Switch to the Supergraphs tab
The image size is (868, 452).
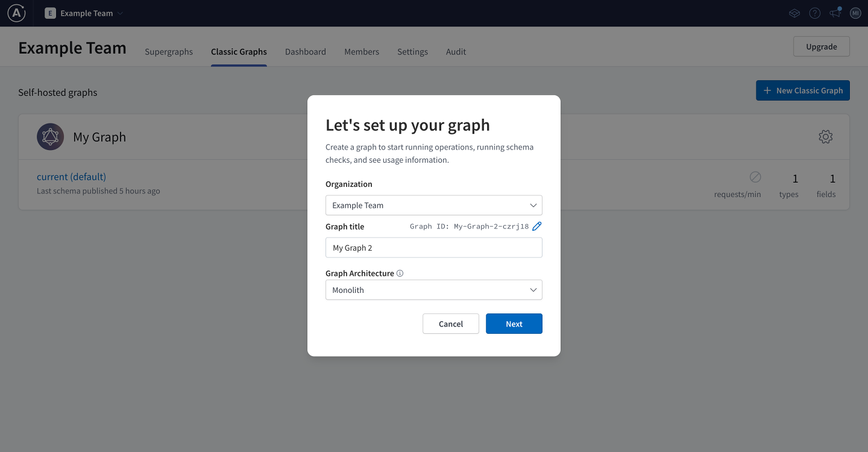point(169,52)
